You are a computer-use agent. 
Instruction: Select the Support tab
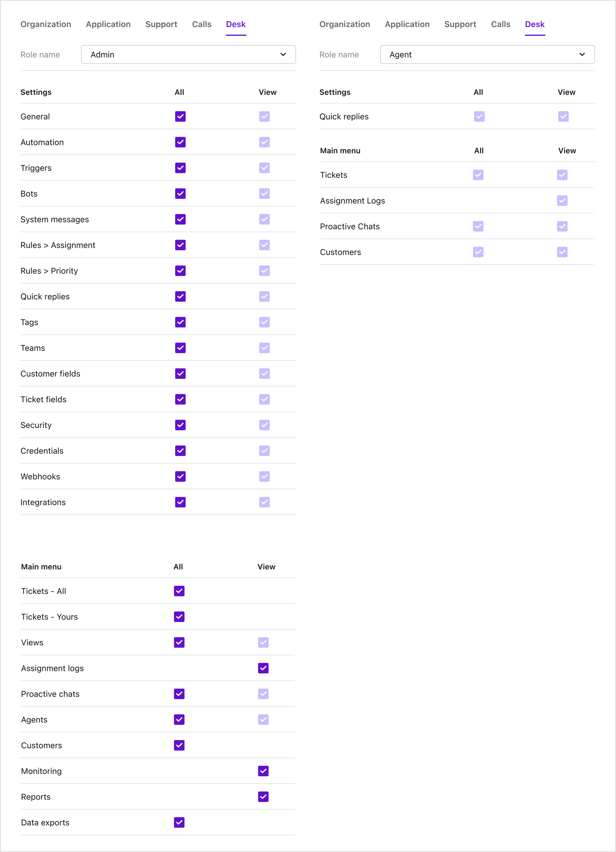click(x=161, y=24)
